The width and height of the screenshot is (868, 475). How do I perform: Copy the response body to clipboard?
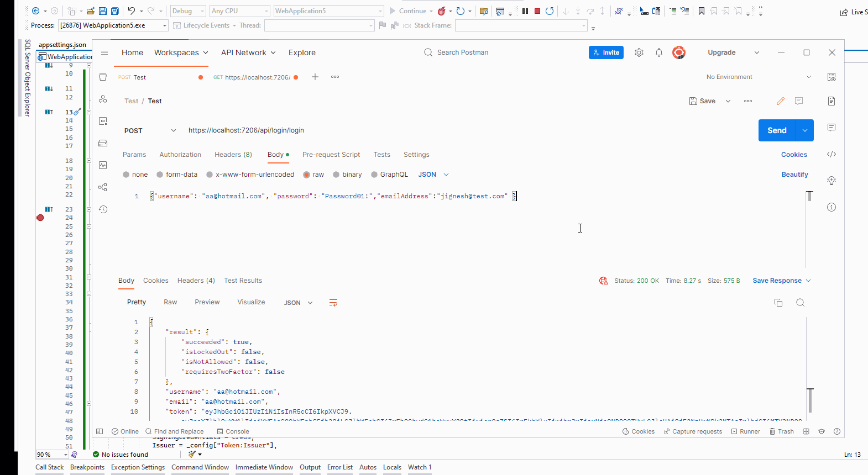[x=778, y=303]
